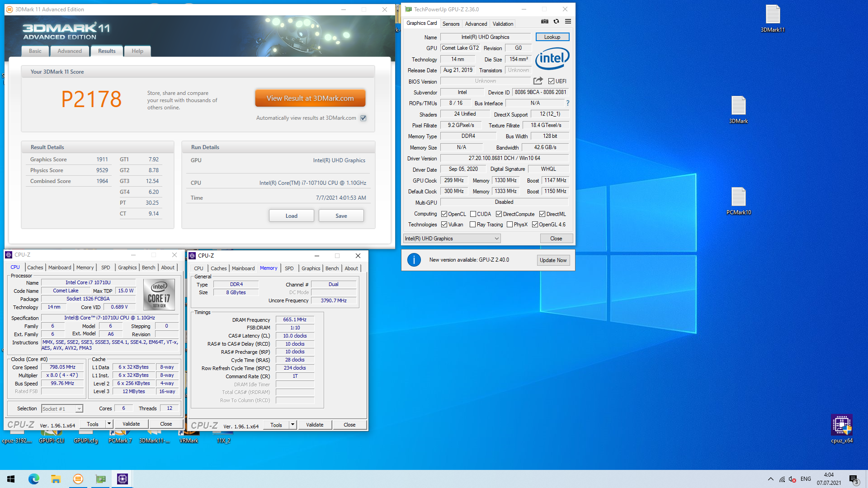Open the notification center icon

[x=854, y=479]
